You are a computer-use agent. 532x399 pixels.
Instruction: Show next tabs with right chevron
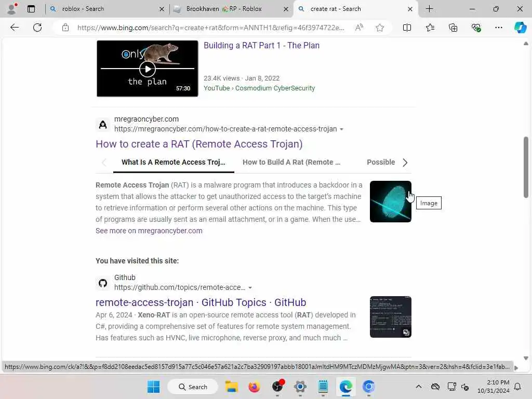[x=405, y=163]
